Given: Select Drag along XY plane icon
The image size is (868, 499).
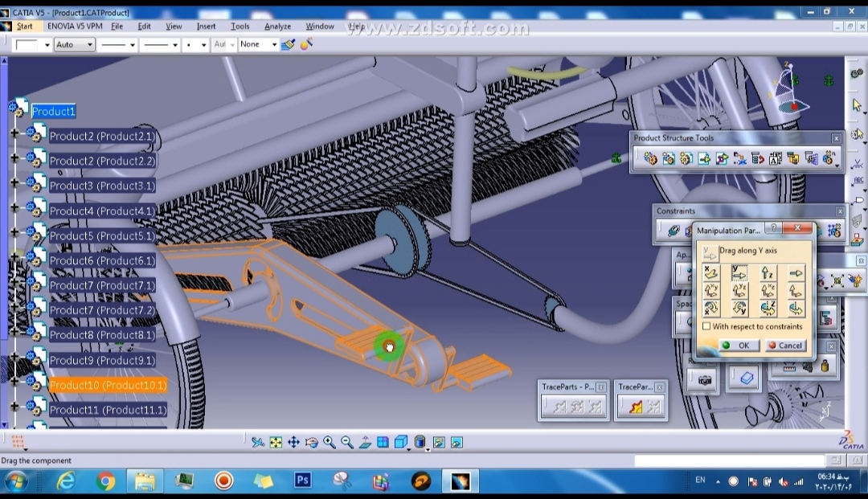Looking at the screenshot, I should [x=710, y=290].
